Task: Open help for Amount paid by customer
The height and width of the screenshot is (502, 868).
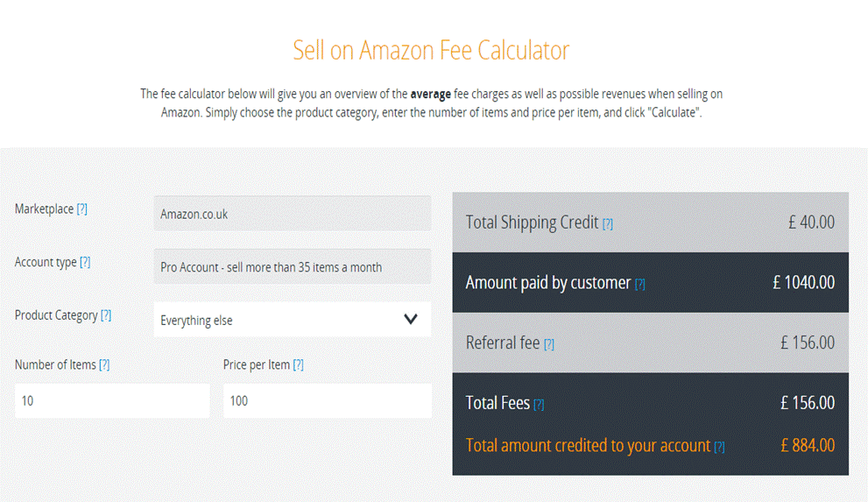Action: [x=639, y=284]
